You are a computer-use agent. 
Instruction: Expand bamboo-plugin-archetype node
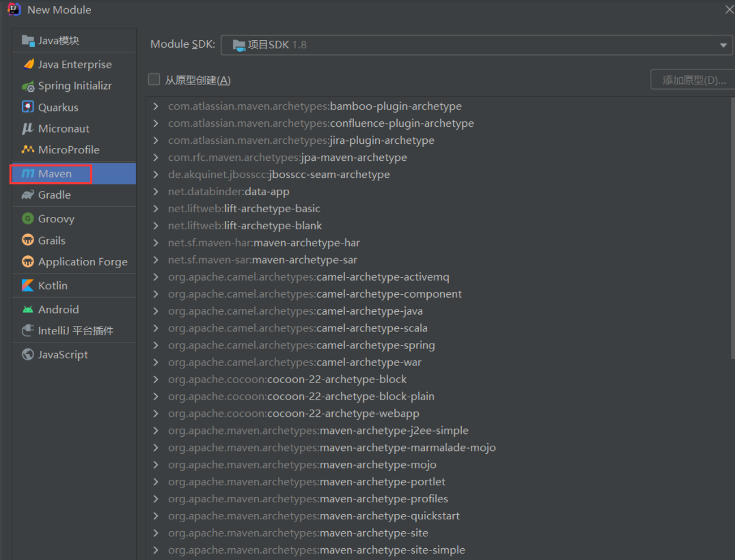156,106
